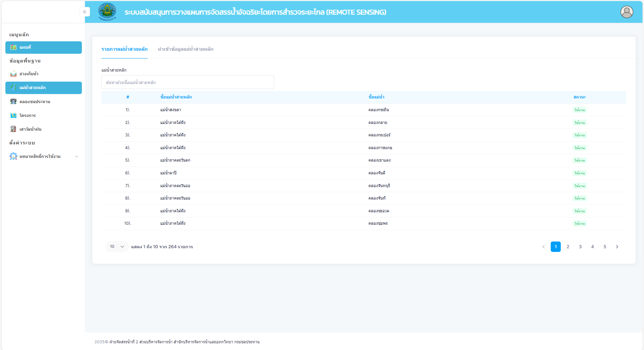644x350 pixels.
Task: Collapse the sidebar with double-chevron button
Action: coord(85,12)
